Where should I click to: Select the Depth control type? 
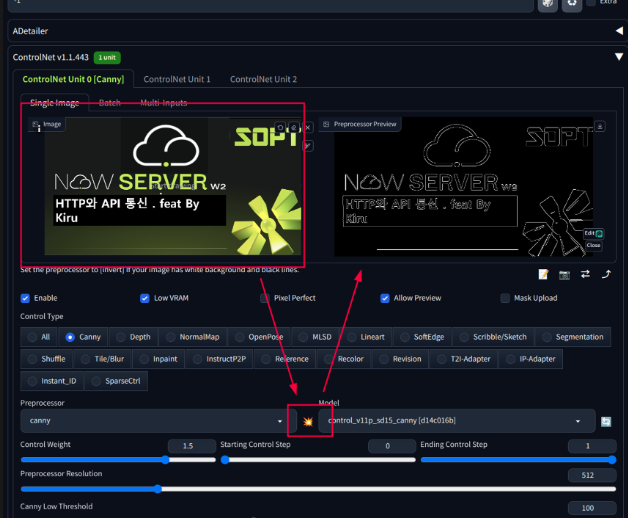133,337
